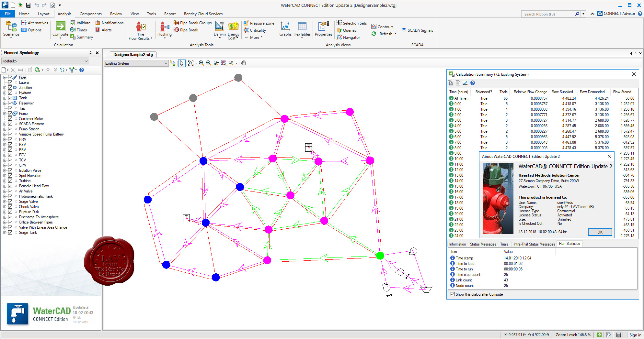
Task: Switch to Components ribbon tab
Action: click(90, 14)
